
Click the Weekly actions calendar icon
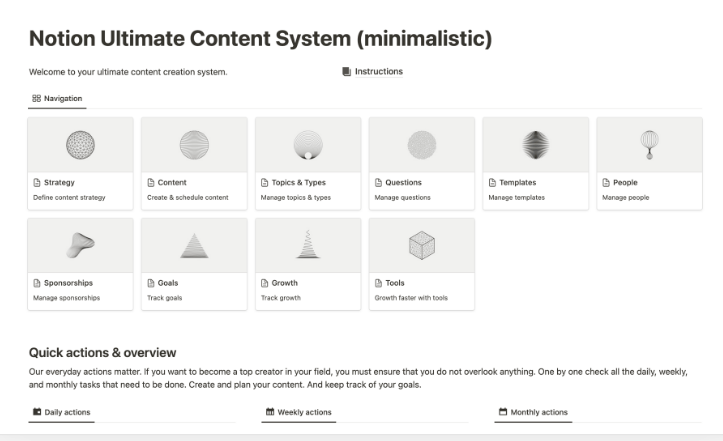270,412
